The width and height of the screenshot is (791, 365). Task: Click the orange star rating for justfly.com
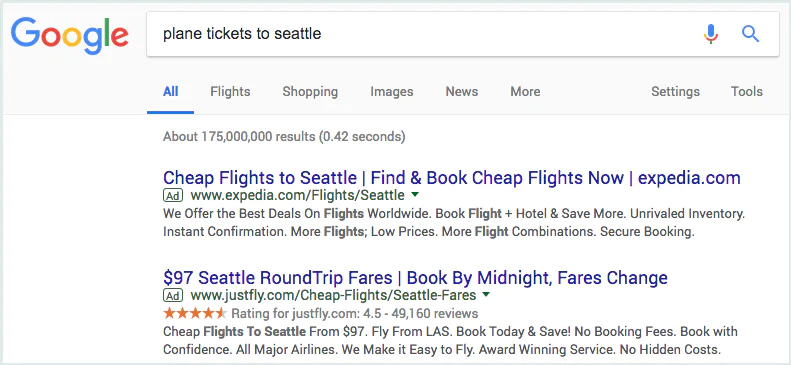point(195,314)
